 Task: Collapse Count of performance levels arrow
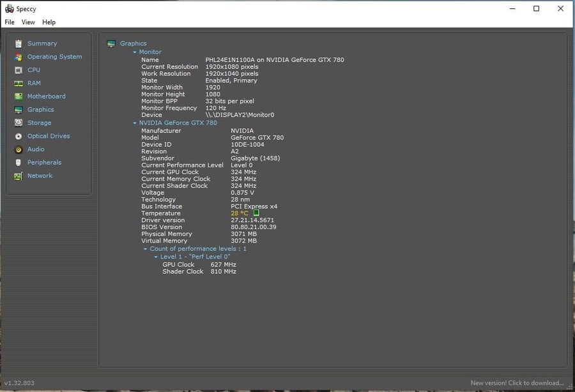pyautogui.click(x=145, y=249)
